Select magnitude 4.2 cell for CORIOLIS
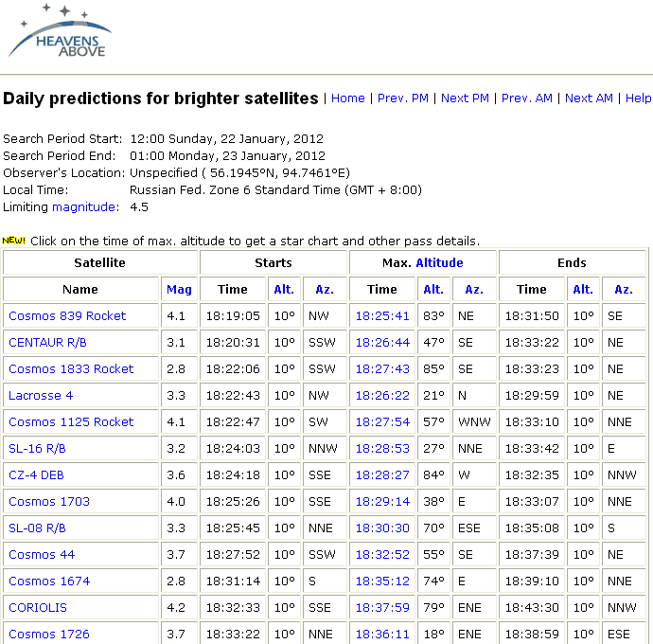This screenshot has height=644, width=653. (179, 608)
